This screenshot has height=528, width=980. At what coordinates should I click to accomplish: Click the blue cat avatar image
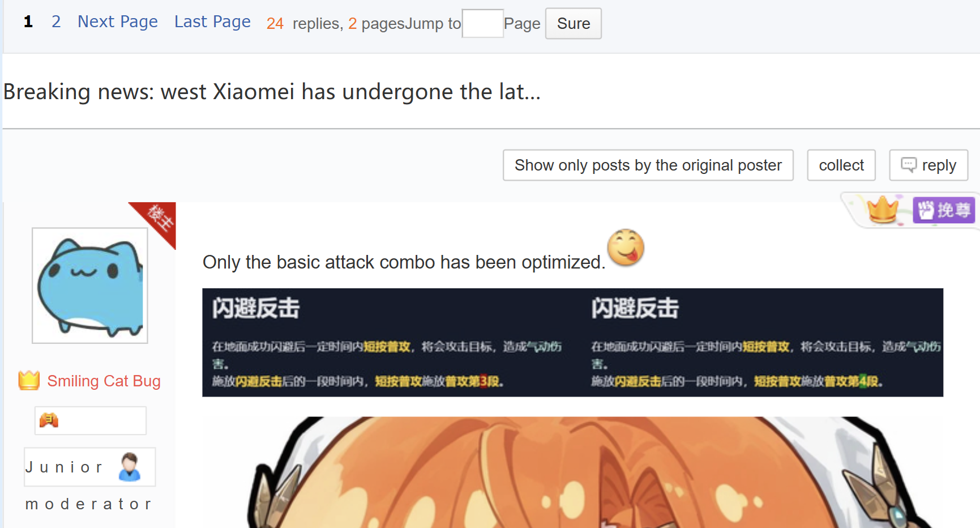pos(90,286)
